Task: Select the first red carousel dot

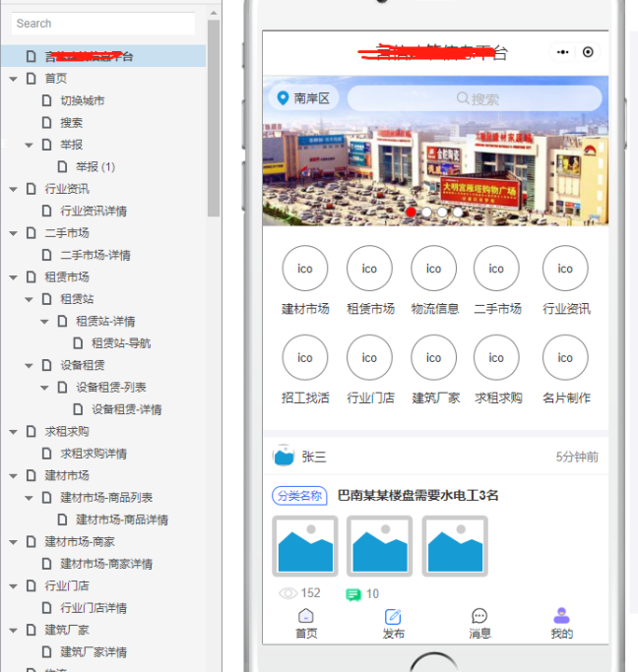Action: (x=411, y=212)
